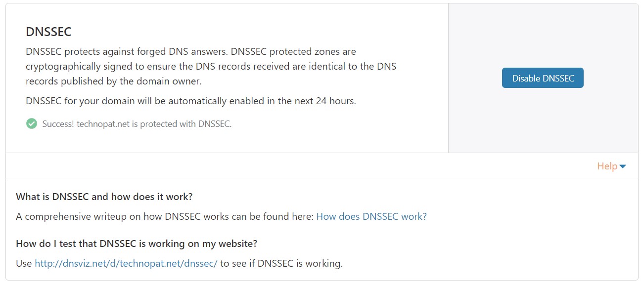Open the dnsviz.net technopat.net test link

point(126,263)
